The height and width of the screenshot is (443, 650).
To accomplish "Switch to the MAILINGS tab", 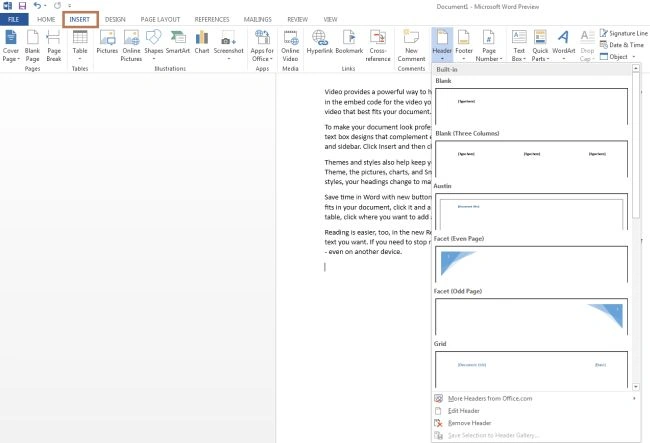I will pyautogui.click(x=257, y=19).
